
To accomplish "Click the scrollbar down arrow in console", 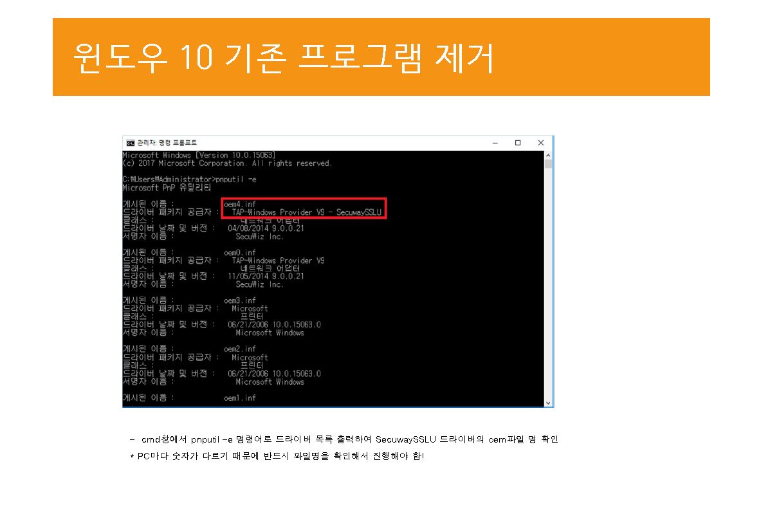I will tap(548, 403).
